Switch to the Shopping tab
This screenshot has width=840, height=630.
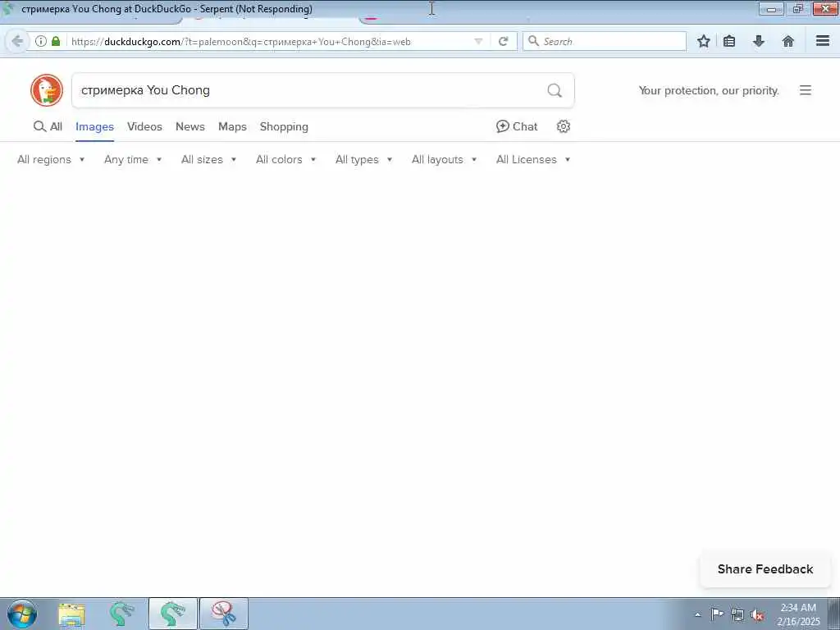click(x=284, y=127)
